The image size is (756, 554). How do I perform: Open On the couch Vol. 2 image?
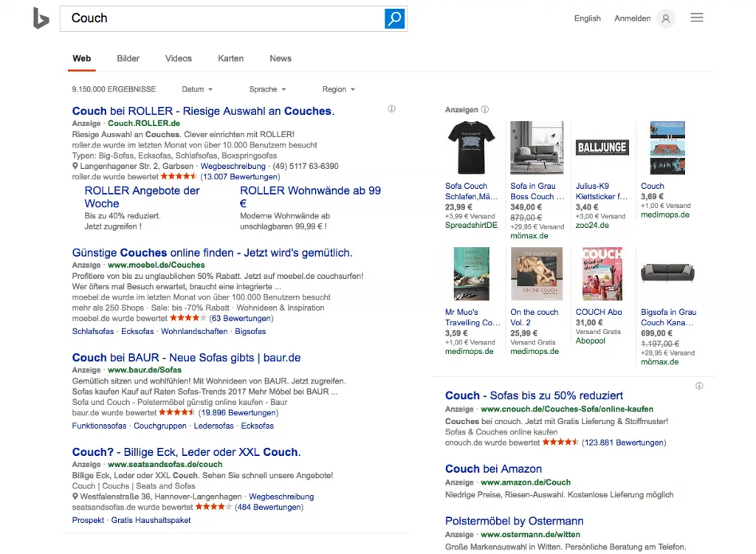537,274
